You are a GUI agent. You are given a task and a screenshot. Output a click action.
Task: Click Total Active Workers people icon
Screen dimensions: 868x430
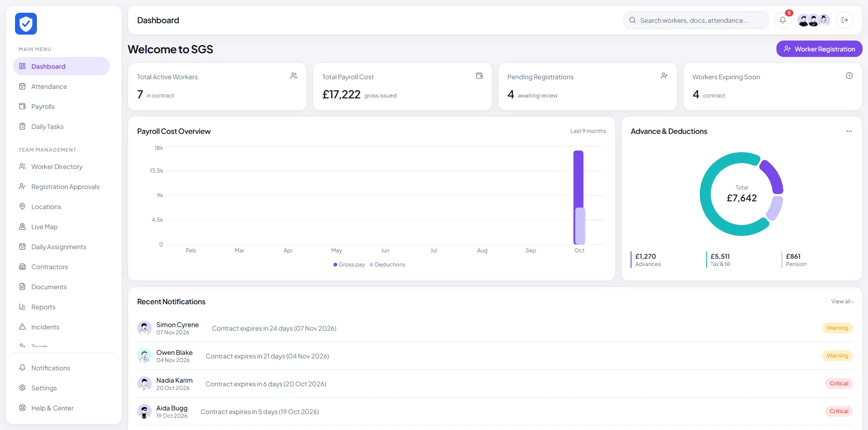(x=294, y=76)
